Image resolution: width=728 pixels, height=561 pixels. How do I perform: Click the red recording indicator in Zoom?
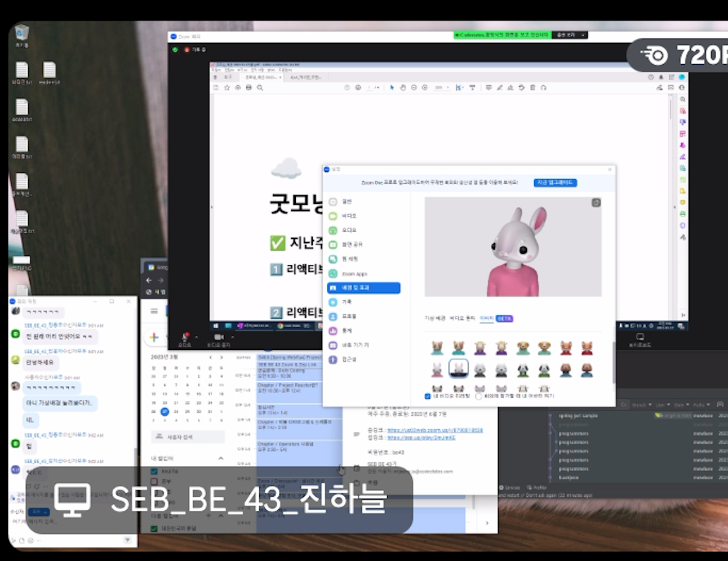click(x=187, y=50)
